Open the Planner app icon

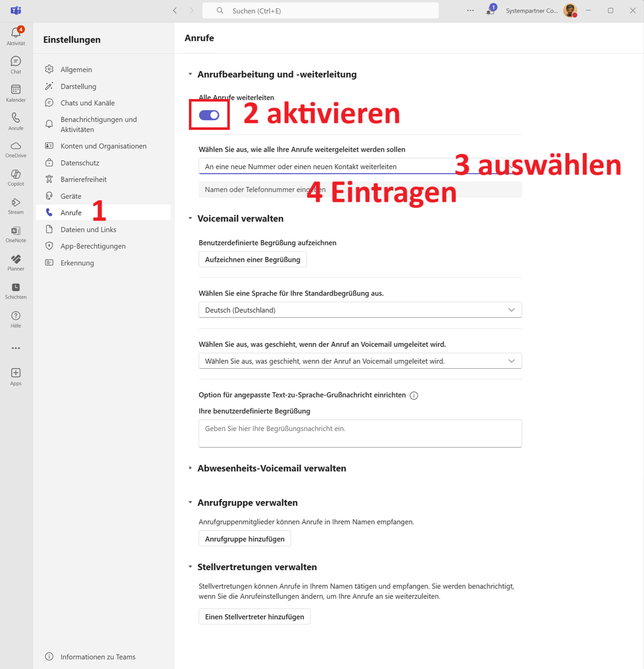click(16, 262)
